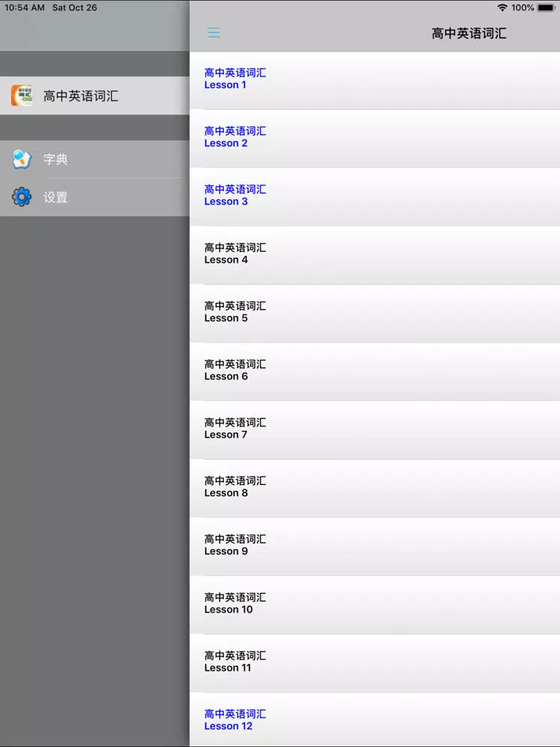Open Lesson 2
The height and width of the screenshot is (747, 560).
(x=375, y=139)
